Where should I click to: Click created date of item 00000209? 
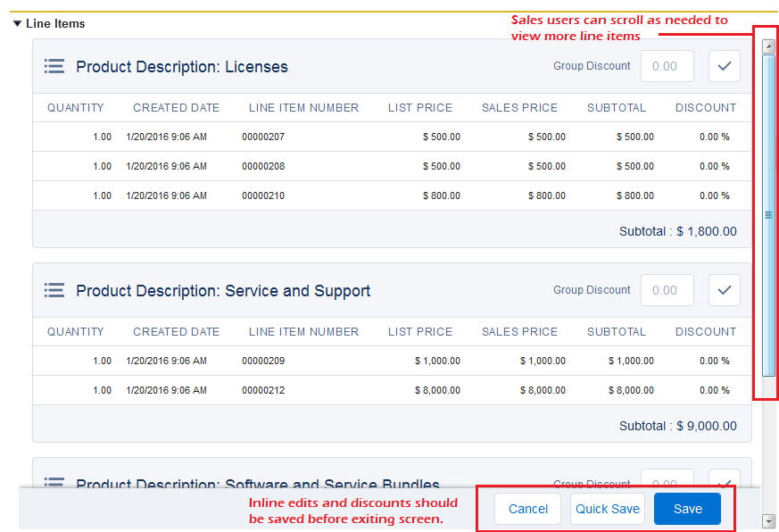click(x=167, y=361)
